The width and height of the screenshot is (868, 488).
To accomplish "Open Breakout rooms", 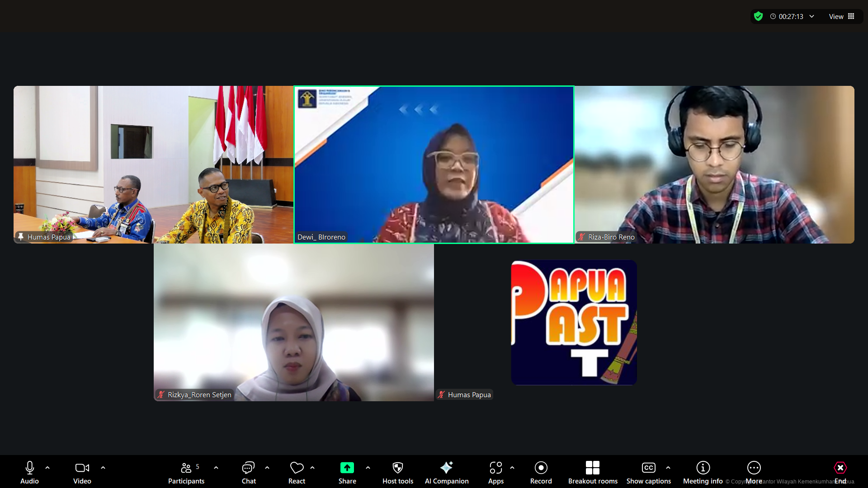I will point(592,468).
